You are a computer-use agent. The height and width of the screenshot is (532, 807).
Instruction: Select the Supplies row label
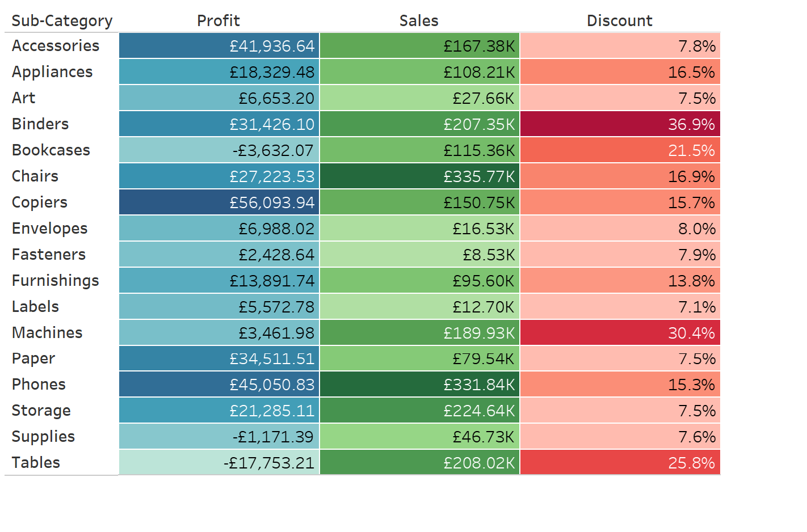(x=44, y=437)
